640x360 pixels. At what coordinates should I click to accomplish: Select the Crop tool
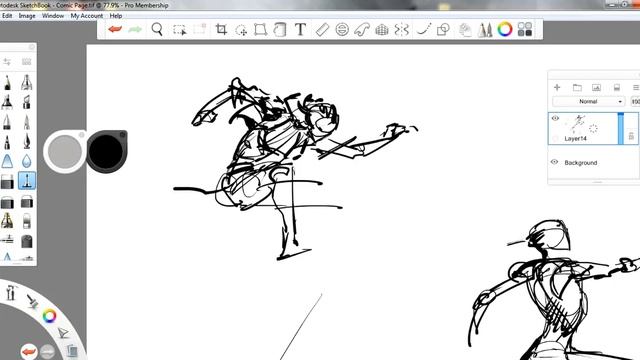pos(221,29)
